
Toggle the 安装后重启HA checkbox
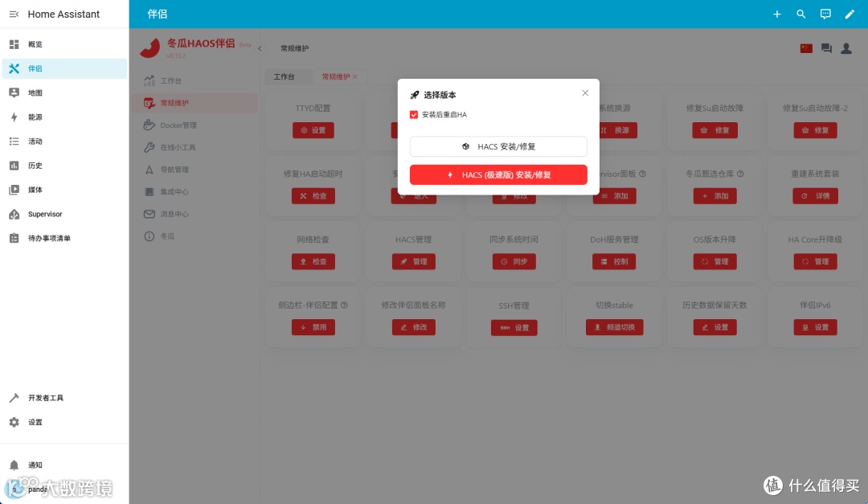coord(414,115)
